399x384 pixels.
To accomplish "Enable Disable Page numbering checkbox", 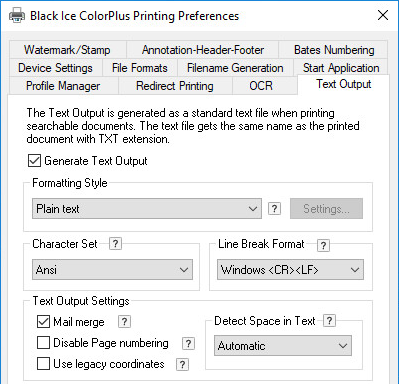I will (x=43, y=343).
